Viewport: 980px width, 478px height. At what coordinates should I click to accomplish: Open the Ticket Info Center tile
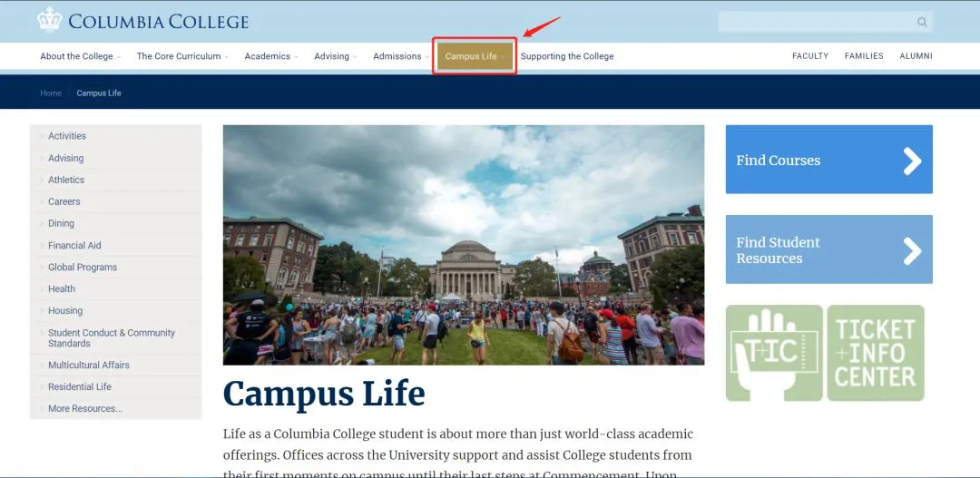[x=876, y=353]
